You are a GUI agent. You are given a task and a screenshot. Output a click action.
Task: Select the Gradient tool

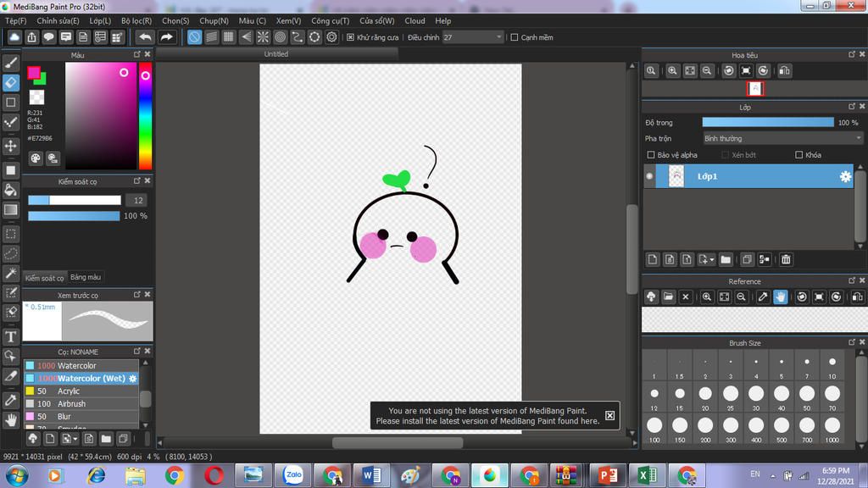(x=10, y=210)
